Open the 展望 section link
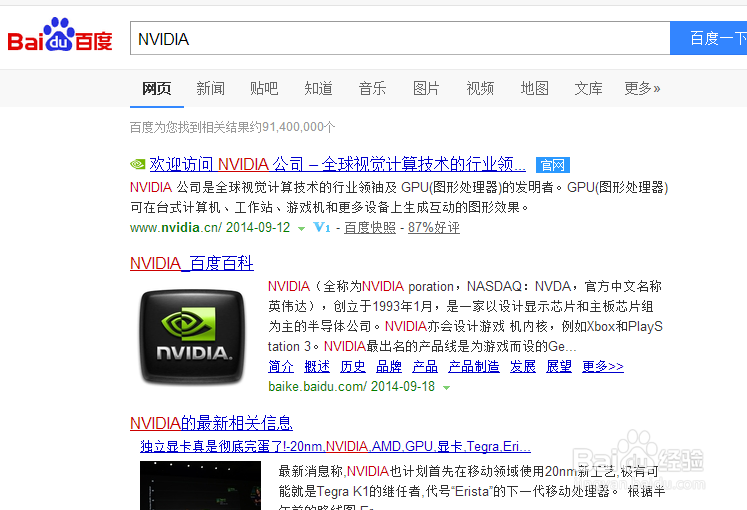This screenshot has height=510, width=747. tap(559, 366)
